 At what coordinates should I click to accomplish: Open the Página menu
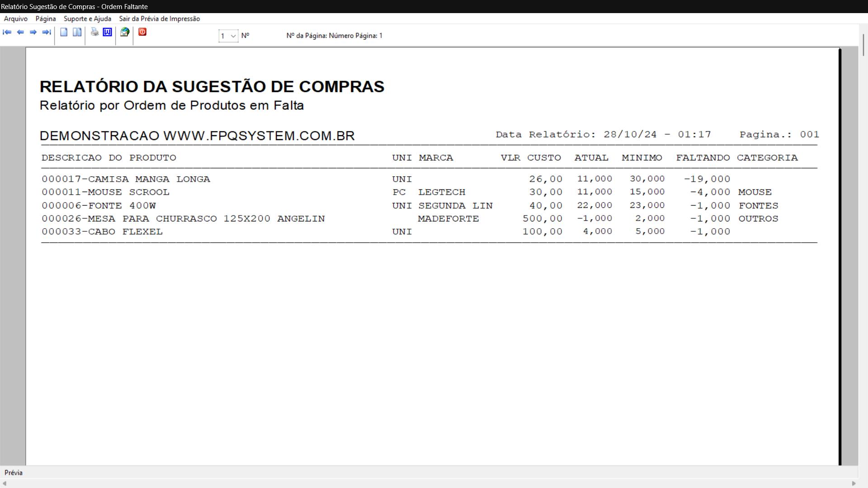click(x=46, y=19)
